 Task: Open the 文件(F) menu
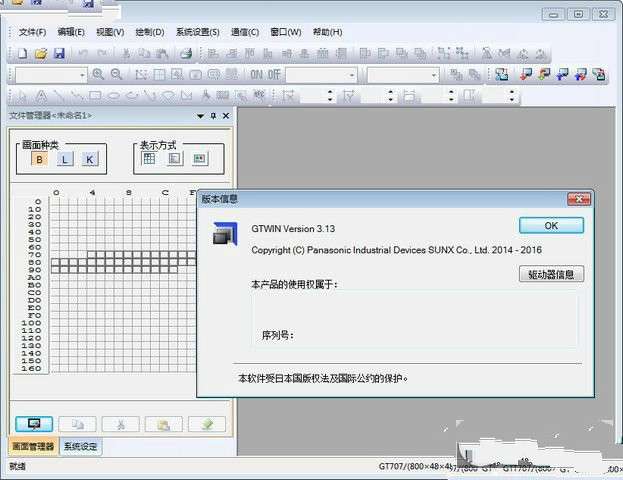pyautogui.click(x=32, y=32)
